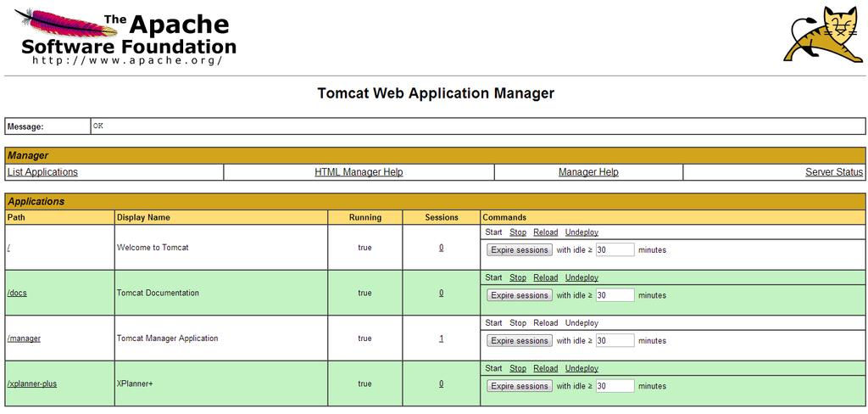Click the disabled Undeploy text in /manager row
The height and width of the screenshot is (414, 868).
[x=581, y=323]
